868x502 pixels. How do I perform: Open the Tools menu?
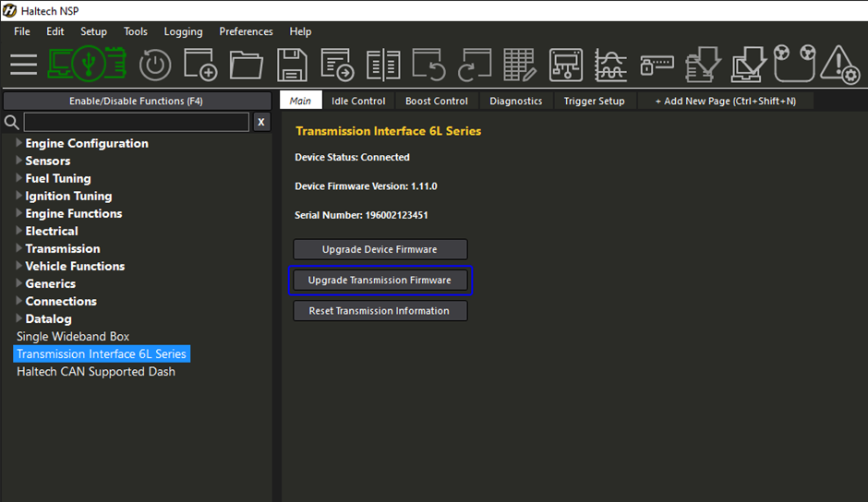pyautogui.click(x=136, y=31)
